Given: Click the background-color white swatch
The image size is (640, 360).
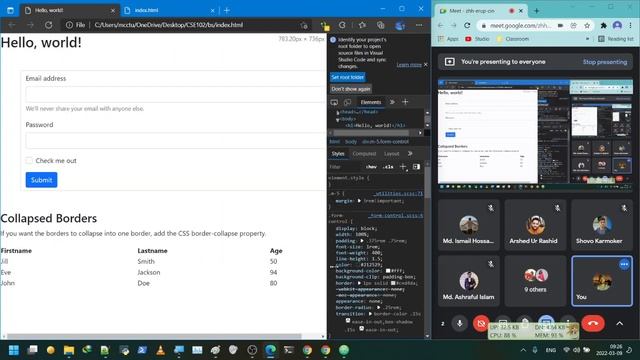Looking at the screenshot, I should [x=388, y=271].
